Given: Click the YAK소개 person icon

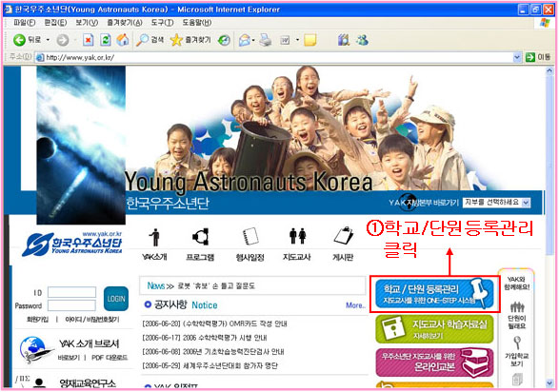Looking at the screenshot, I should tap(154, 237).
